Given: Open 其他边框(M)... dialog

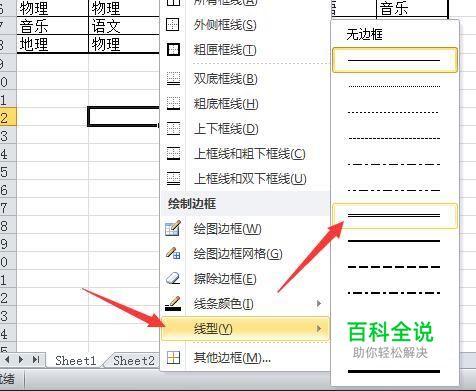Looking at the screenshot, I should (244, 358).
